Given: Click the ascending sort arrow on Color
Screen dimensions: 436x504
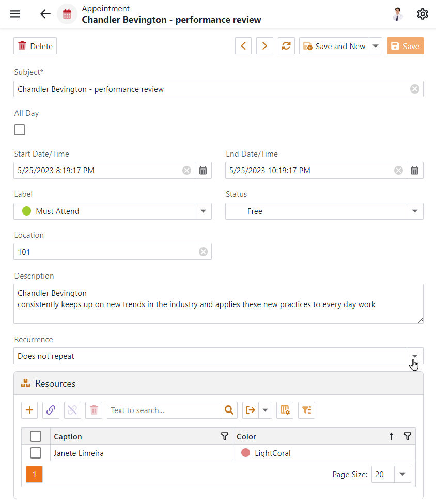Looking at the screenshot, I should [391, 436].
